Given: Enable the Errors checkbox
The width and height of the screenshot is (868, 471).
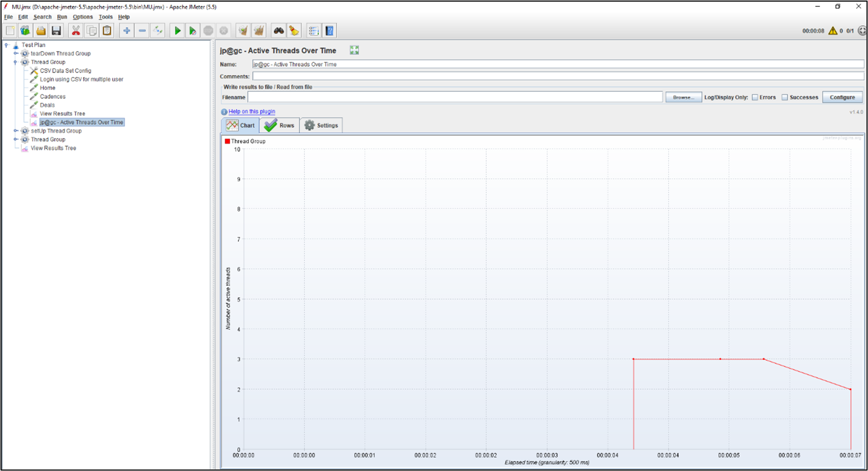Looking at the screenshot, I should (x=755, y=98).
